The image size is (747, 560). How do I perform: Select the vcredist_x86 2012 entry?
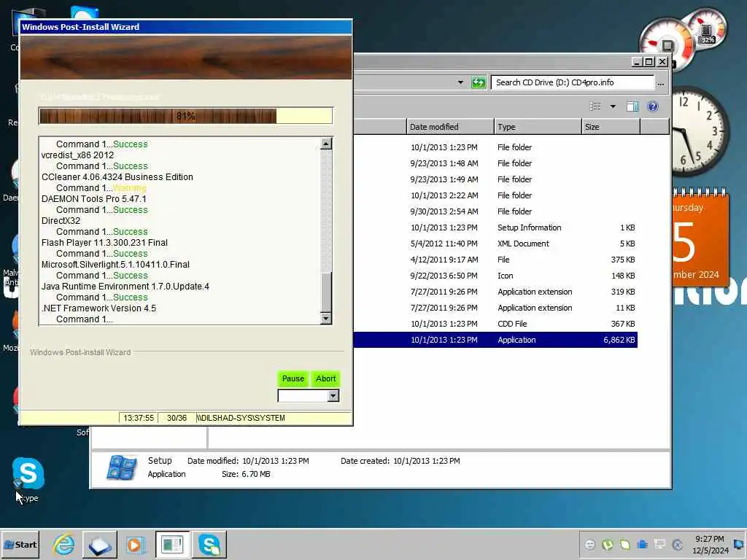pos(77,155)
